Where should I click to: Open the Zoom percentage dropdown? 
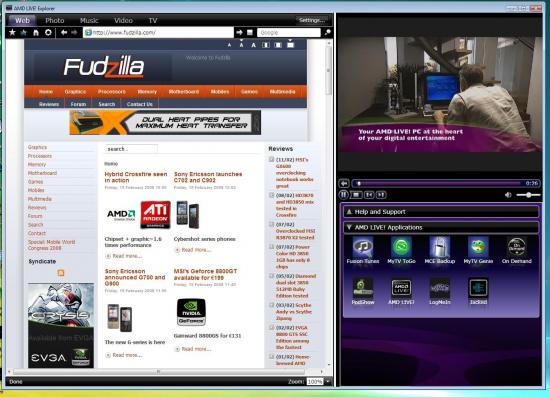pos(328,382)
